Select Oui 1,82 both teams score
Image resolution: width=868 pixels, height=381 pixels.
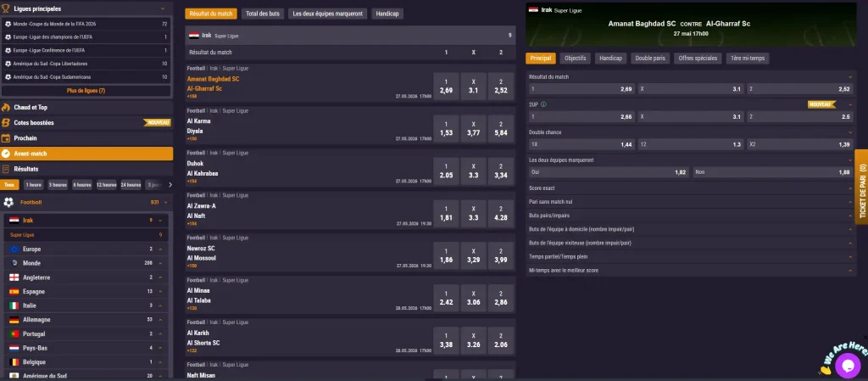[x=609, y=173]
